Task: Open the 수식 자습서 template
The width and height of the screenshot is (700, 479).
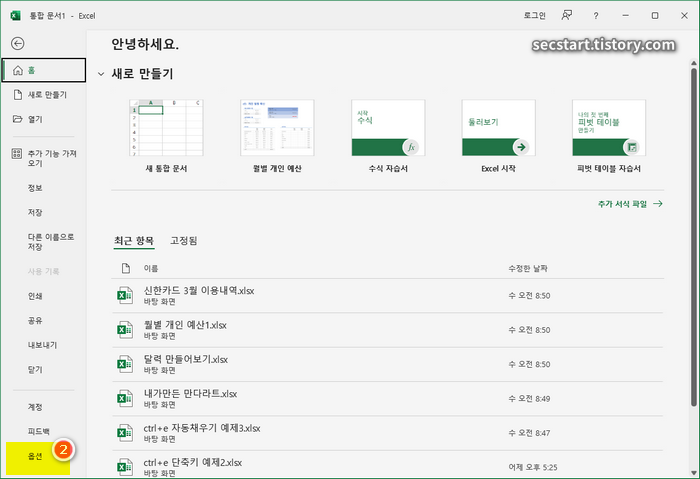Action: [388, 136]
